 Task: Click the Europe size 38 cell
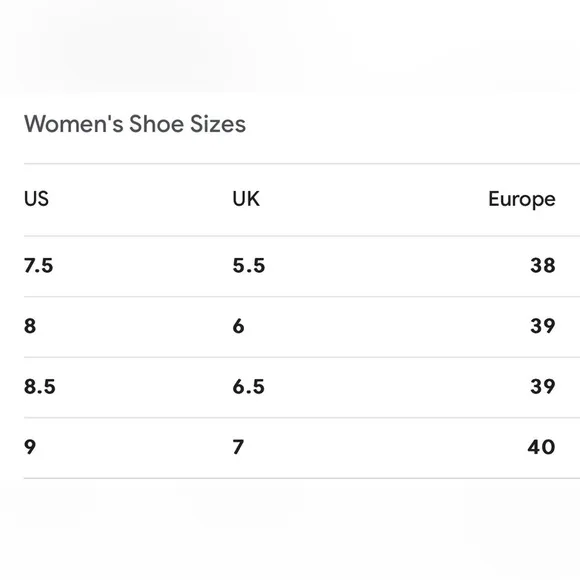543,266
